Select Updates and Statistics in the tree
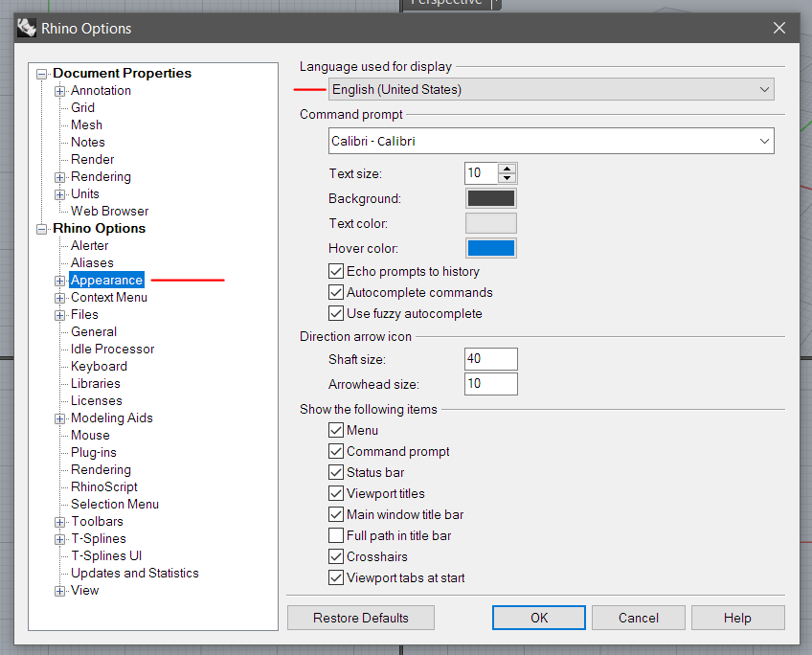This screenshot has height=655, width=812. pos(135,574)
